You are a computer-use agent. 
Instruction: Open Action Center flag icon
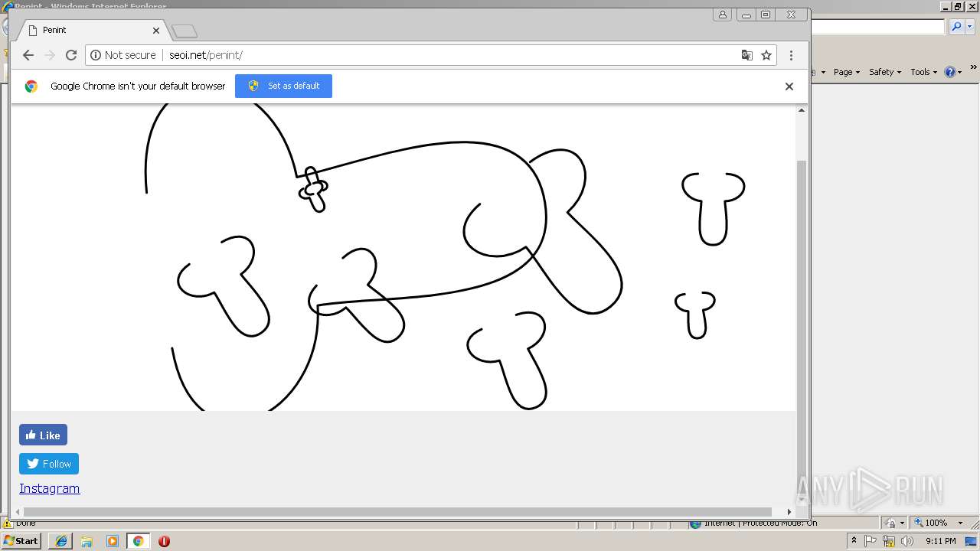point(871,540)
